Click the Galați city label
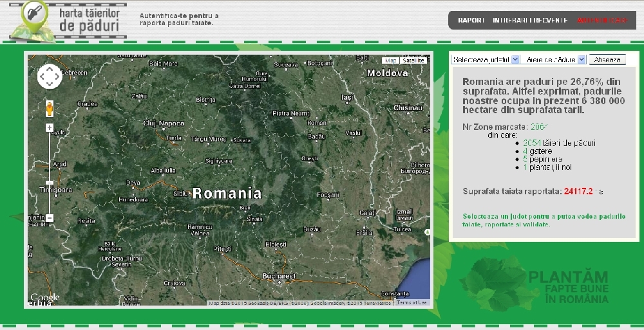Screen dimensions: 644x330 point(368,213)
